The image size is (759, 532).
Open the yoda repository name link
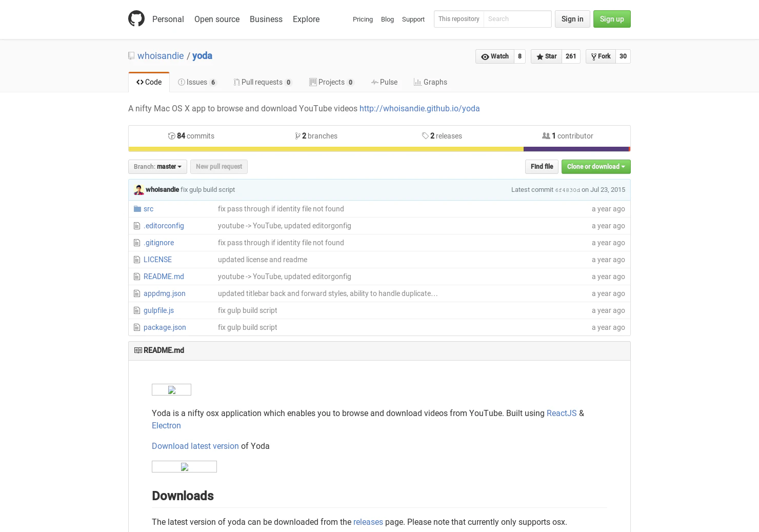click(202, 56)
